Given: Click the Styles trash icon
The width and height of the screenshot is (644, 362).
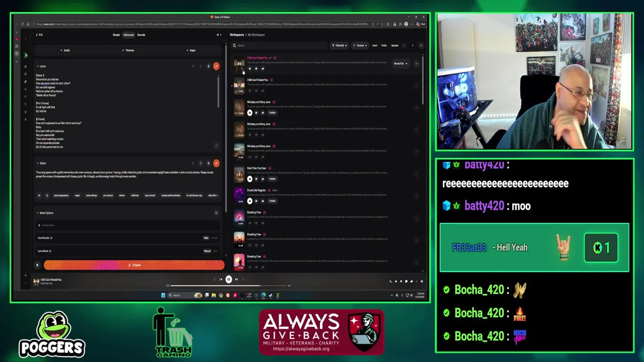Looking at the screenshot, I should coord(208,163).
